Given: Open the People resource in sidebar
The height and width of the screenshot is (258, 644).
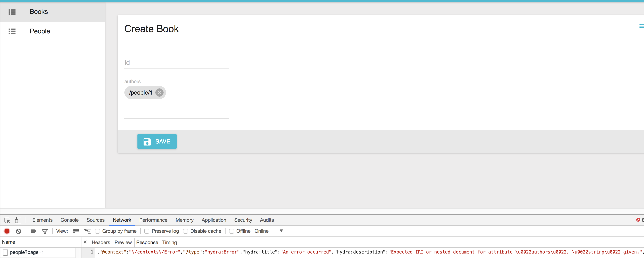Looking at the screenshot, I should [x=52, y=31].
